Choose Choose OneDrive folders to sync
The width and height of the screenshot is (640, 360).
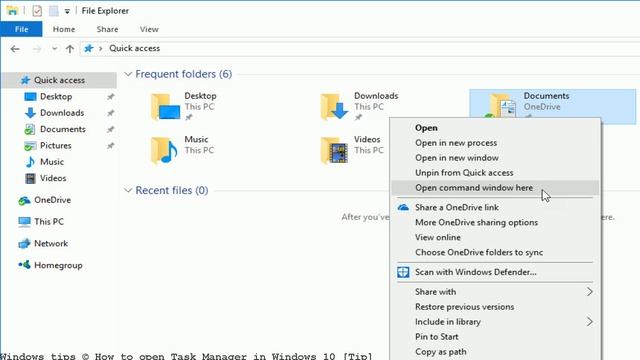coord(495,253)
